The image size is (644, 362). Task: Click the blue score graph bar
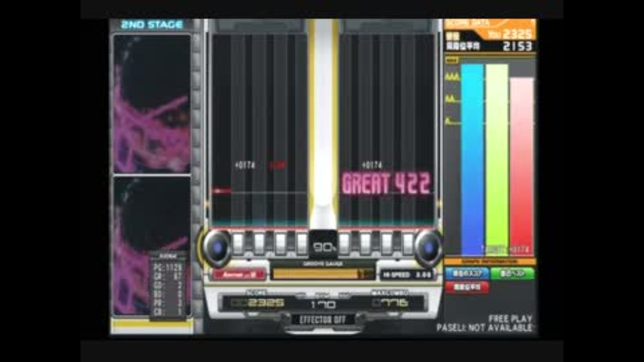[472, 160]
